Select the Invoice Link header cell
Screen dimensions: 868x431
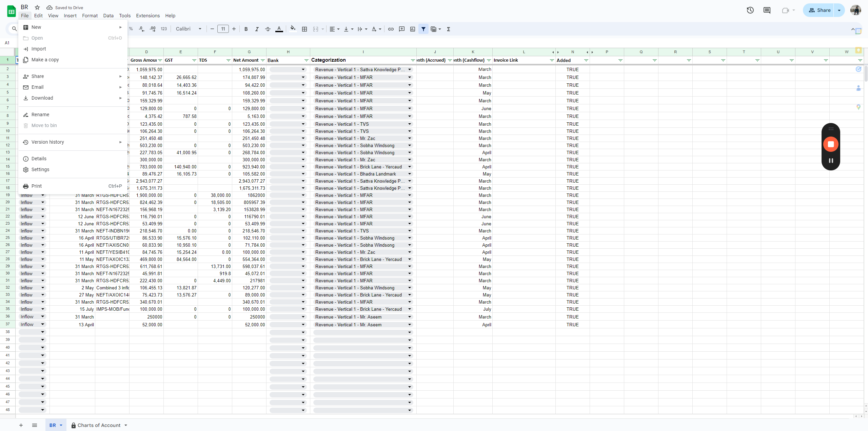[x=524, y=60]
